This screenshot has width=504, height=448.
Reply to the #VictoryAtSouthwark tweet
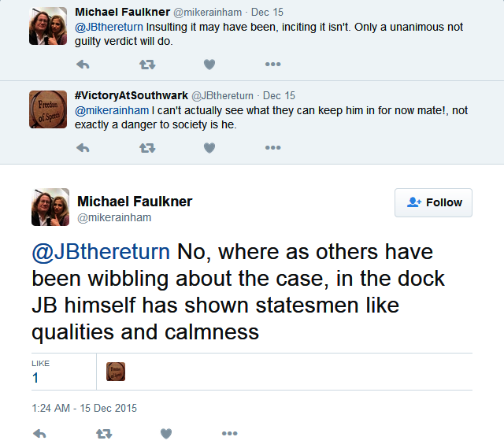tap(83, 148)
